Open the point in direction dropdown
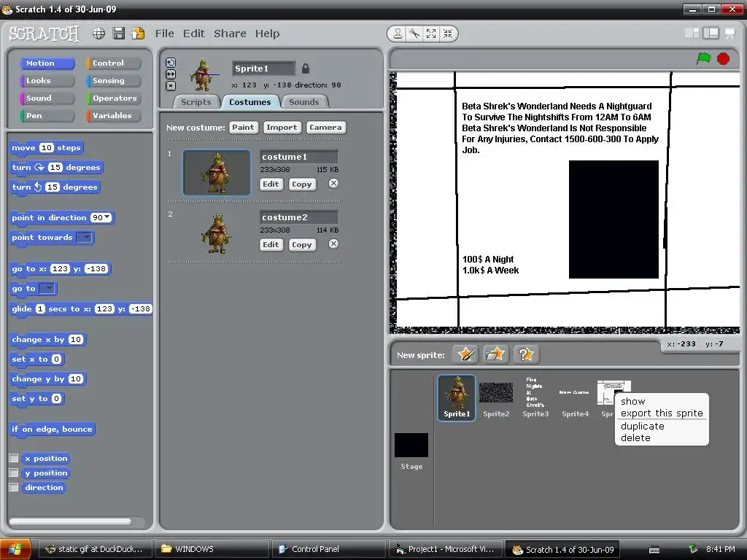The height and width of the screenshot is (560, 747). coord(107,217)
